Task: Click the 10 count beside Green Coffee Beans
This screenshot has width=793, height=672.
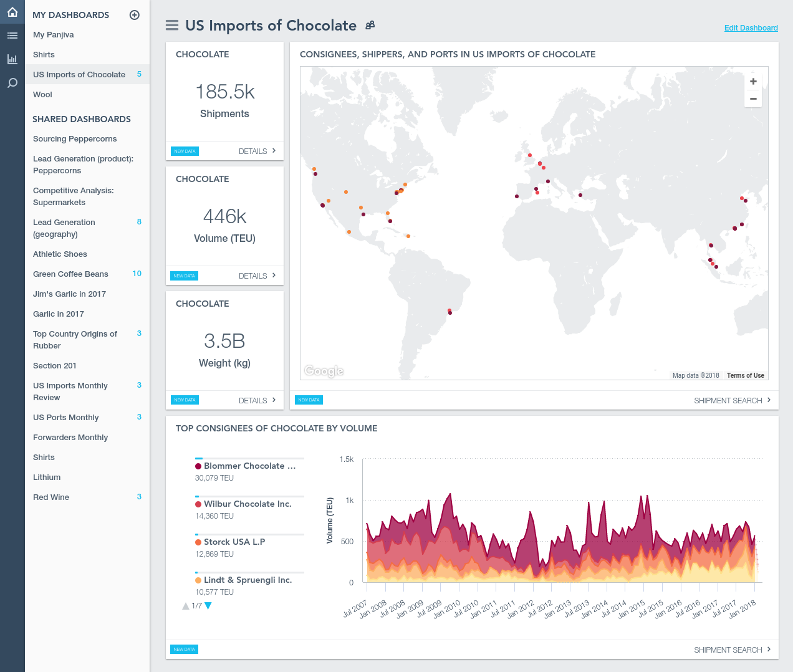Action: 137,274
